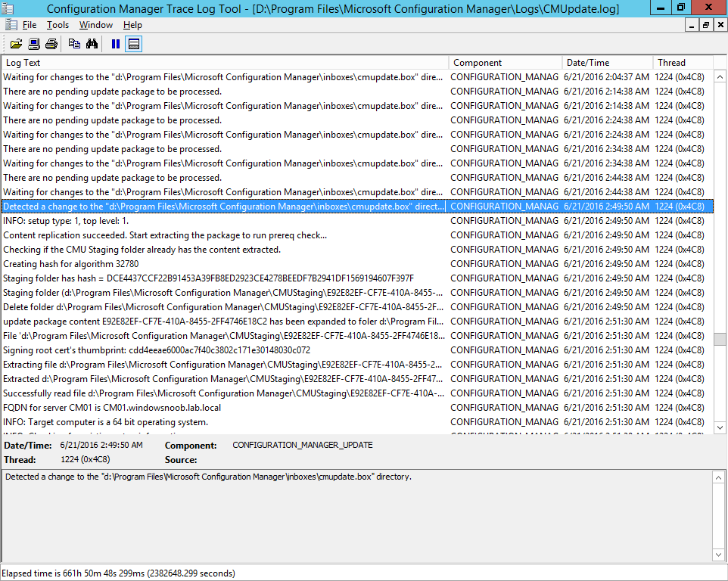The width and height of the screenshot is (728, 581).
Task: Click the Find binoculars toolbar icon
Action: pos(92,44)
